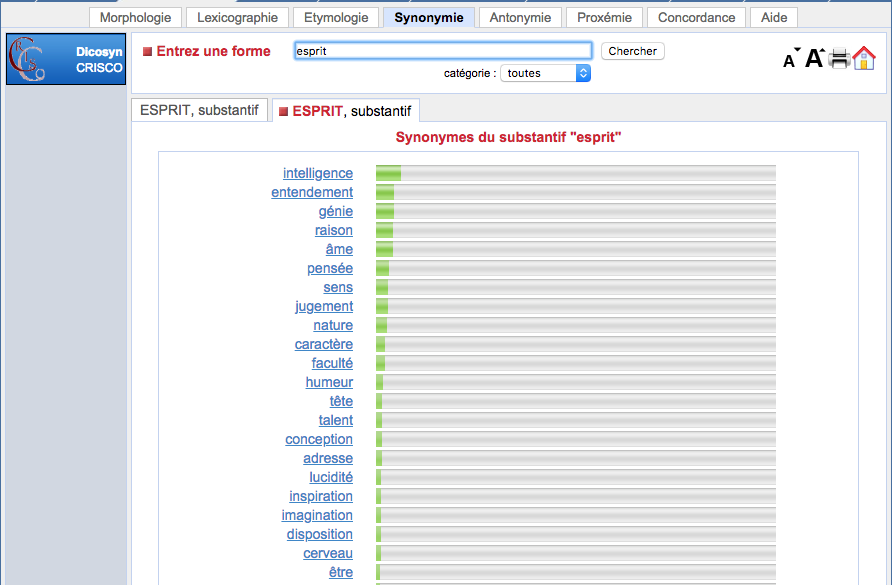The image size is (893, 585).
Task: Follow the inspiration synonym link
Action: tap(321, 496)
